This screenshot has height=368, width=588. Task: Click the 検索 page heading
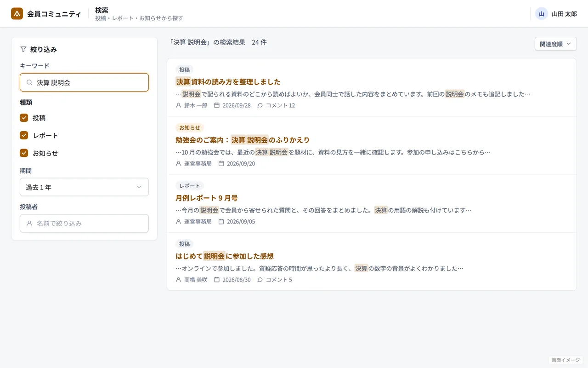click(x=102, y=10)
